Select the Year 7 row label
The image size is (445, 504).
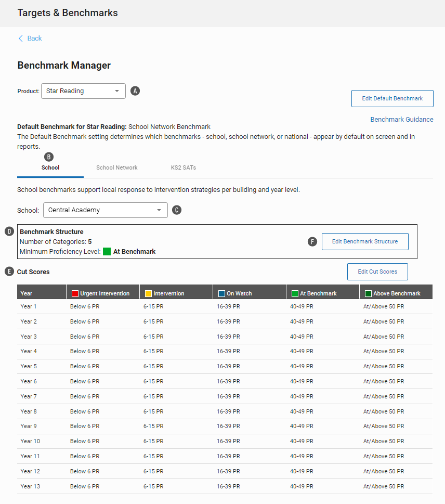click(28, 396)
